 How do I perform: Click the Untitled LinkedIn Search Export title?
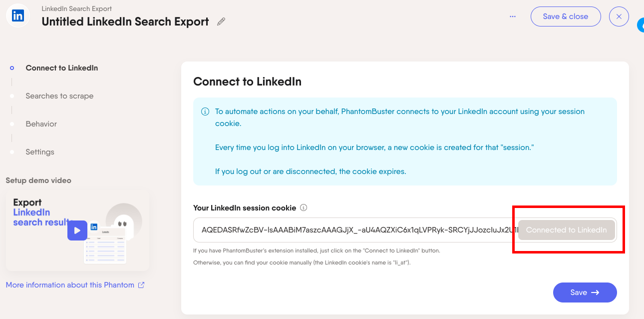[x=125, y=21]
